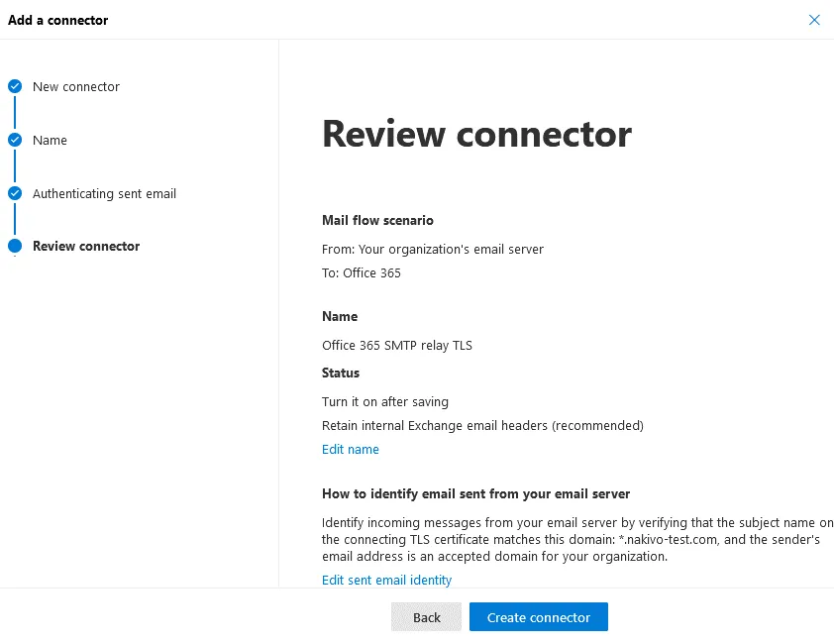The height and width of the screenshot is (644, 834).
Task: Close the Add a connector dialog
Action: 814,20
